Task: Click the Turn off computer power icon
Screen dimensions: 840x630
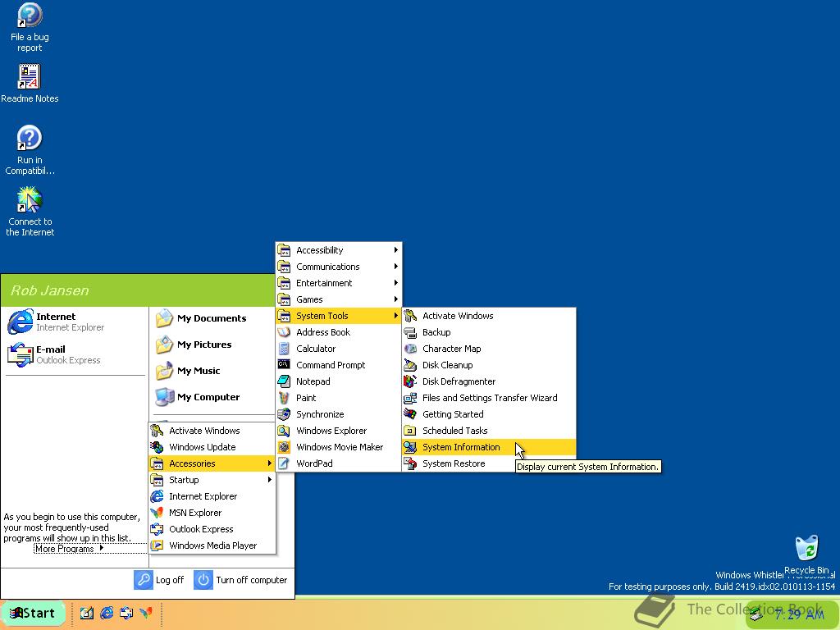Action: (x=203, y=580)
